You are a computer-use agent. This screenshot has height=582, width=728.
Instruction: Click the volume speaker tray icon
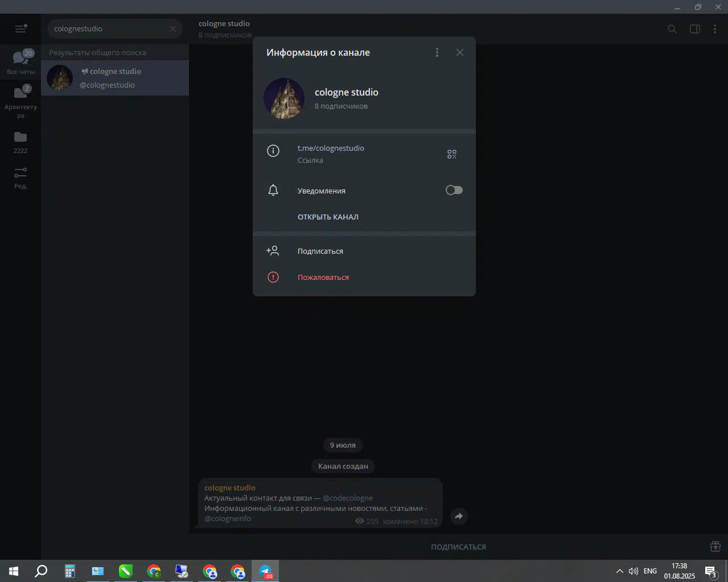click(x=634, y=571)
